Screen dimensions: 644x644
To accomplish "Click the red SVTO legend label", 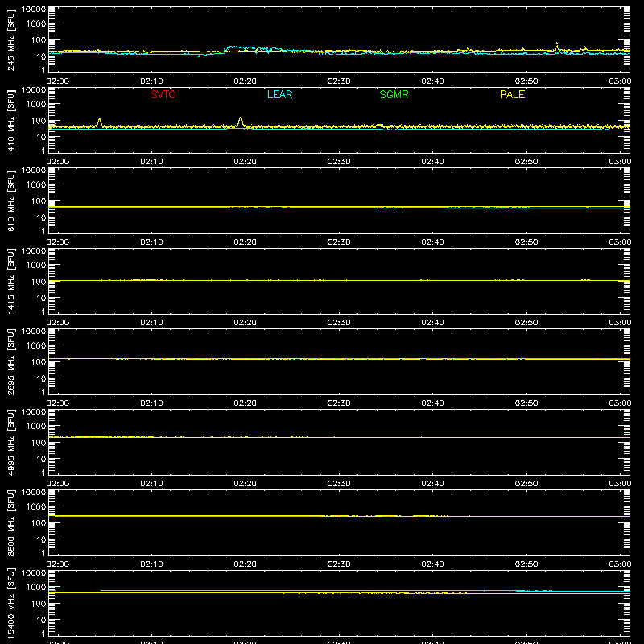I will pyautogui.click(x=163, y=94).
